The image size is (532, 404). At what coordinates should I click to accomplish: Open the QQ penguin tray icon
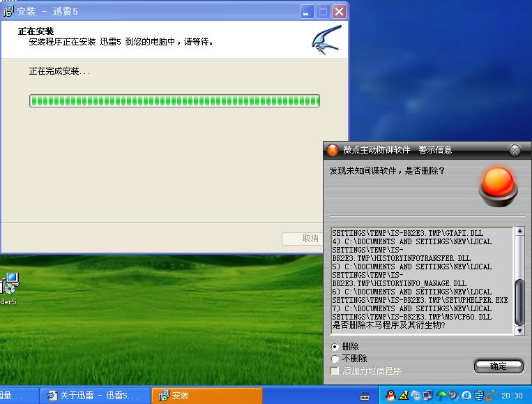pos(390,395)
